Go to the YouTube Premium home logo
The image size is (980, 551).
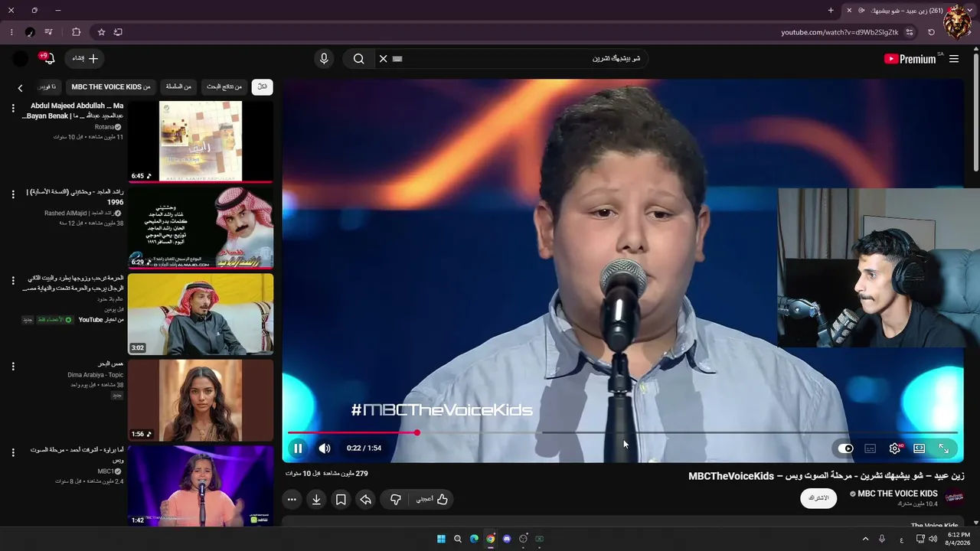(x=910, y=59)
